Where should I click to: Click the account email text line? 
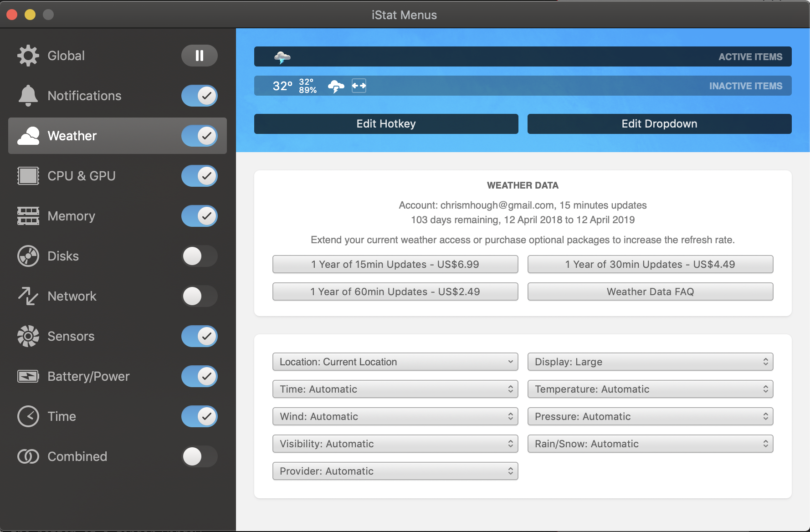[x=523, y=205]
